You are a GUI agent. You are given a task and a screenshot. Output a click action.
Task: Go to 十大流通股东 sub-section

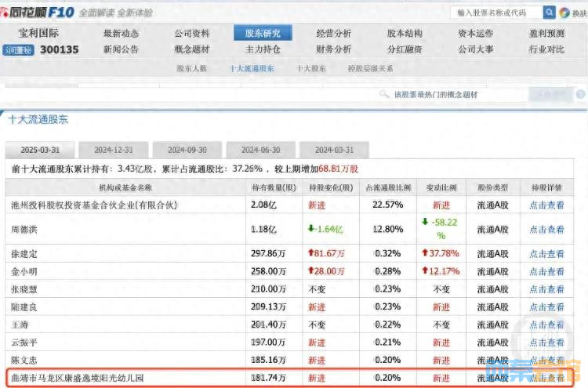click(252, 69)
